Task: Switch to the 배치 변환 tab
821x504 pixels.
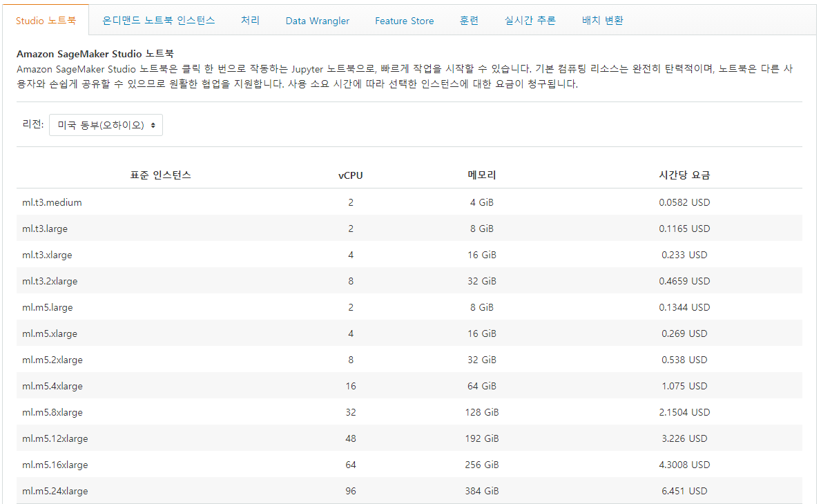Action: click(x=603, y=21)
